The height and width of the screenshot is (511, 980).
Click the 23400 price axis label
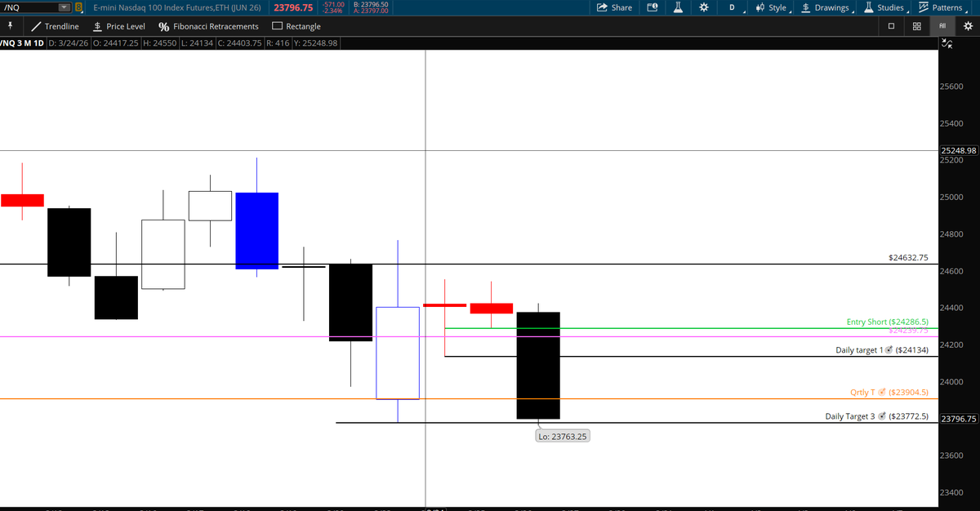coord(952,493)
